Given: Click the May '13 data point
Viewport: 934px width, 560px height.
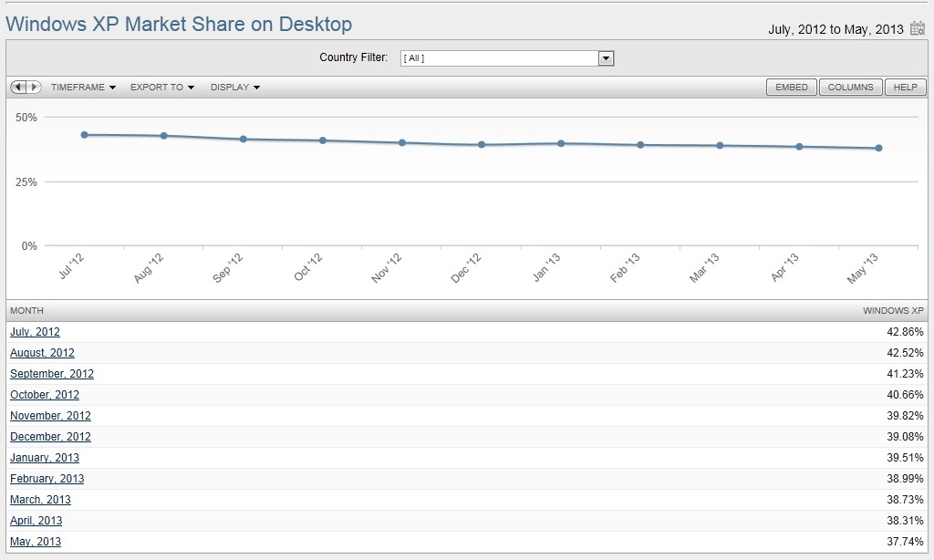Looking at the screenshot, I should (878, 148).
